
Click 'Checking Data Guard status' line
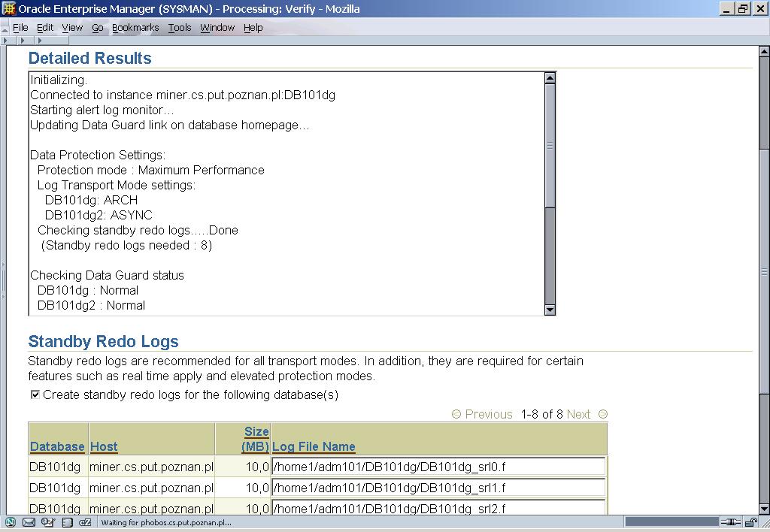click(x=107, y=275)
